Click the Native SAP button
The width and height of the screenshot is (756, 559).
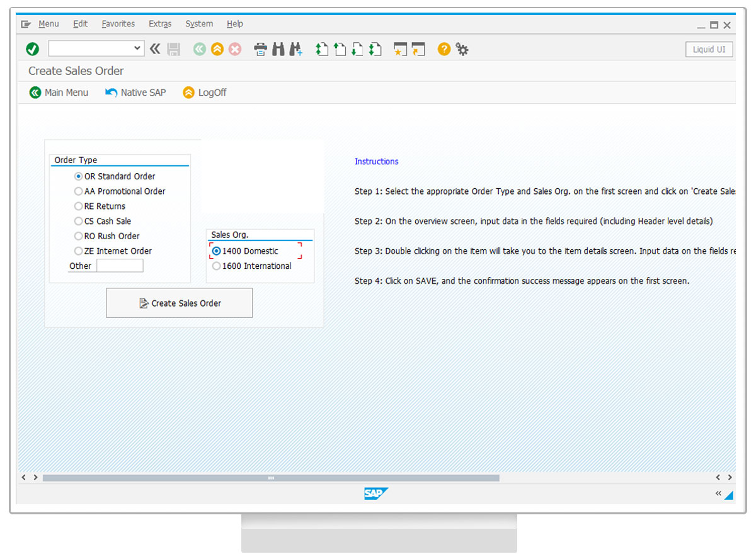click(135, 93)
